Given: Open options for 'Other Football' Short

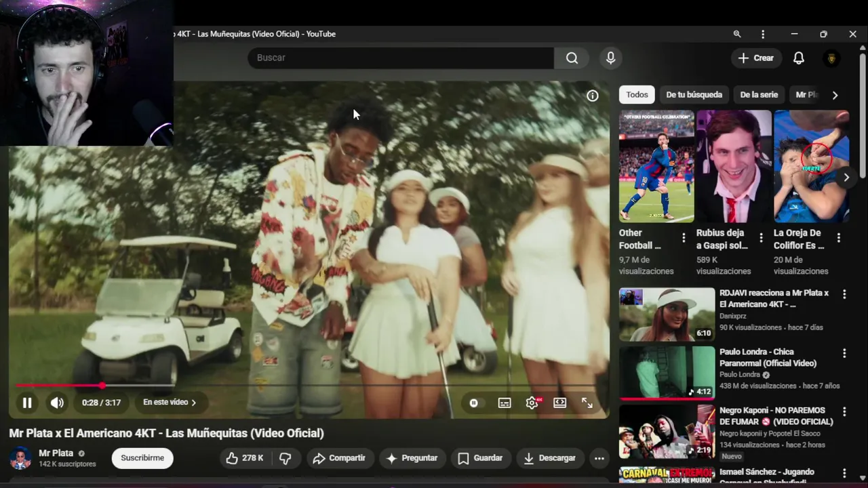Looking at the screenshot, I should [684, 238].
